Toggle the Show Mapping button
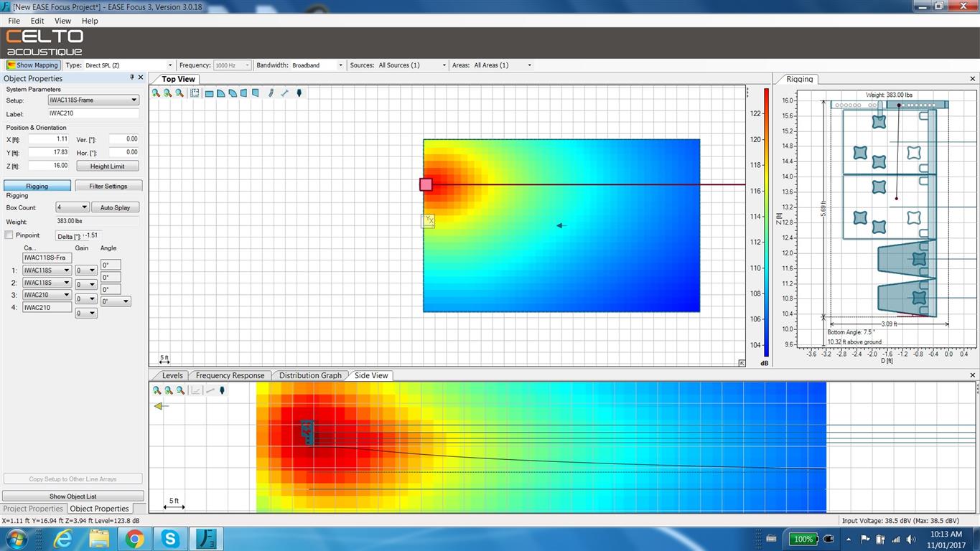 (32, 65)
